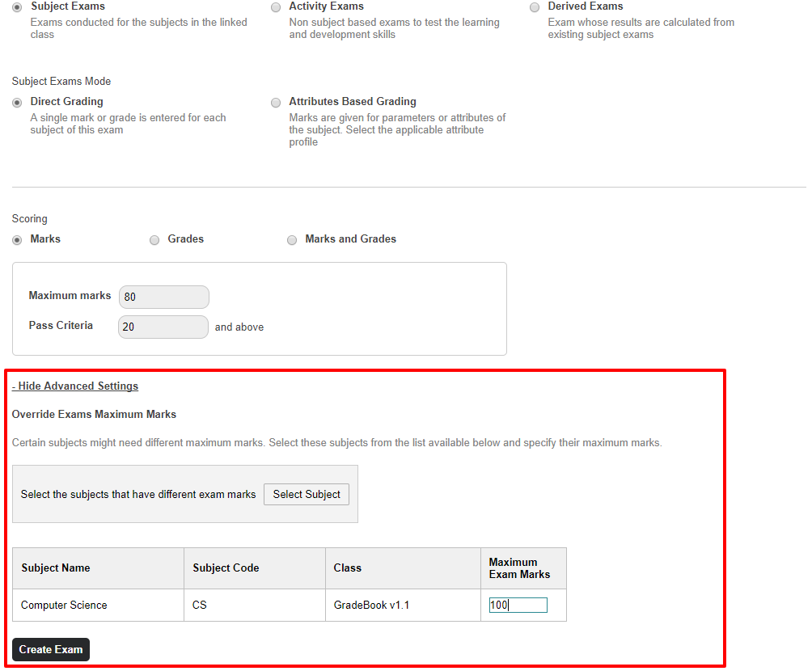
Task: Click the CS subject code cell
Action: (200, 605)
